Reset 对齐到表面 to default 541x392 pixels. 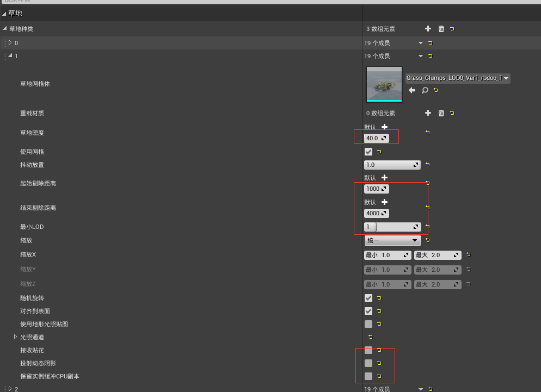pos(379,311)
